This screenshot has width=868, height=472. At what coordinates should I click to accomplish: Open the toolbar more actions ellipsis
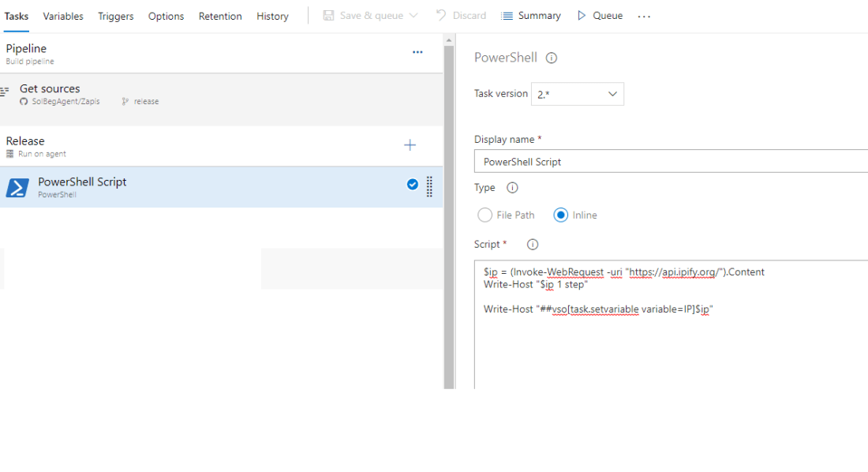tap(644, 17)
